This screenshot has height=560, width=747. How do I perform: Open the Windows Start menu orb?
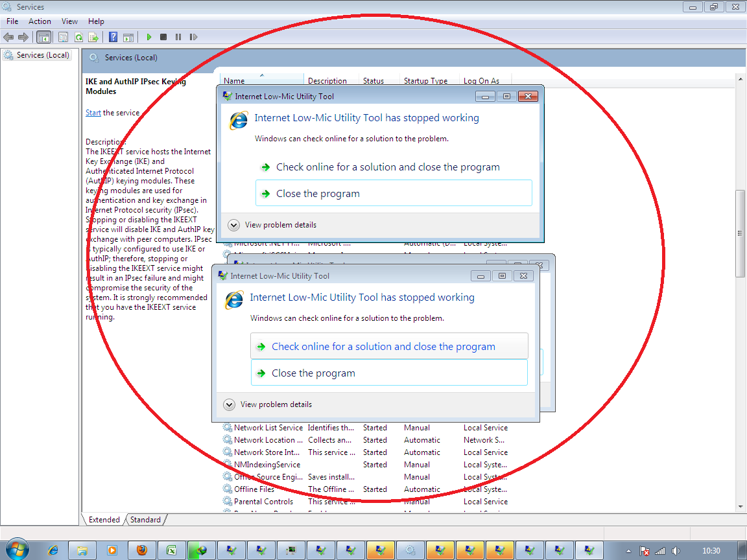17,550
